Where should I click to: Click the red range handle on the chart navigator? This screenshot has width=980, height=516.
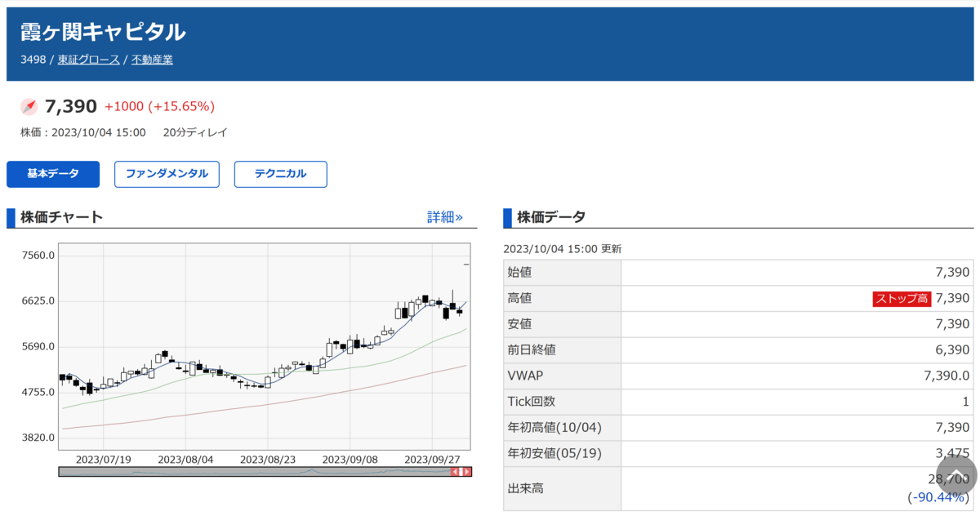[x=461, y=472]
